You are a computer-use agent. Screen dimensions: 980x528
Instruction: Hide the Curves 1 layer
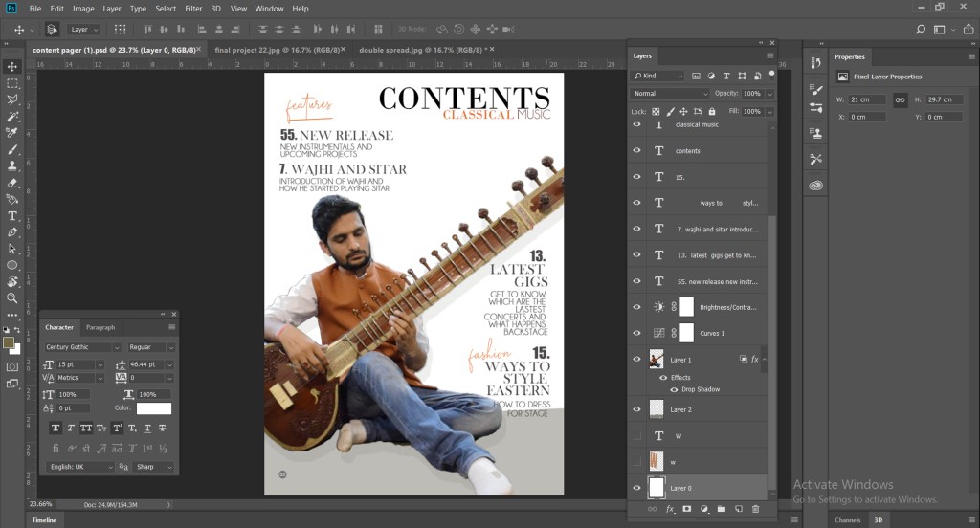point(637,333)
